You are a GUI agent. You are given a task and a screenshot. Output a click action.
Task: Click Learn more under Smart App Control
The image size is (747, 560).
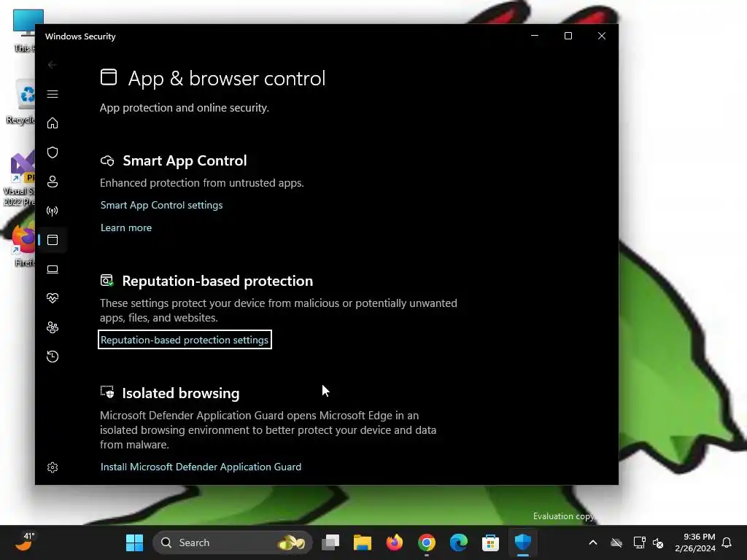[126, 227]
